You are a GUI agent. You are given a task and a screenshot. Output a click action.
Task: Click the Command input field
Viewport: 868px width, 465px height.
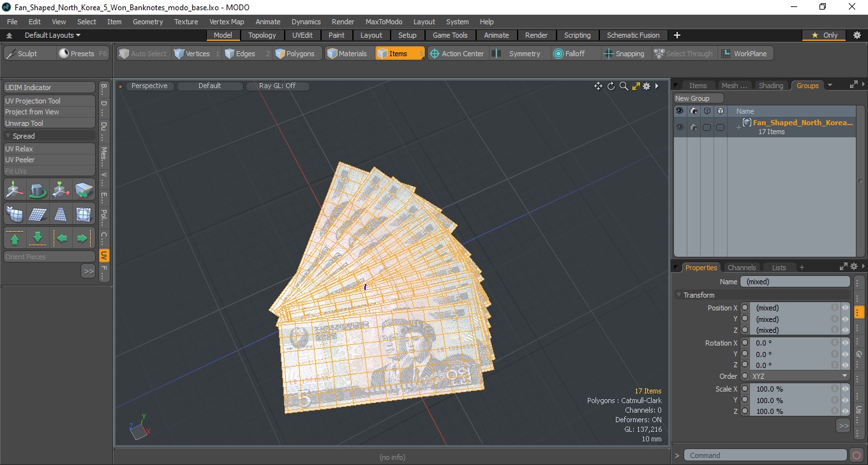(x=766, y=455)
